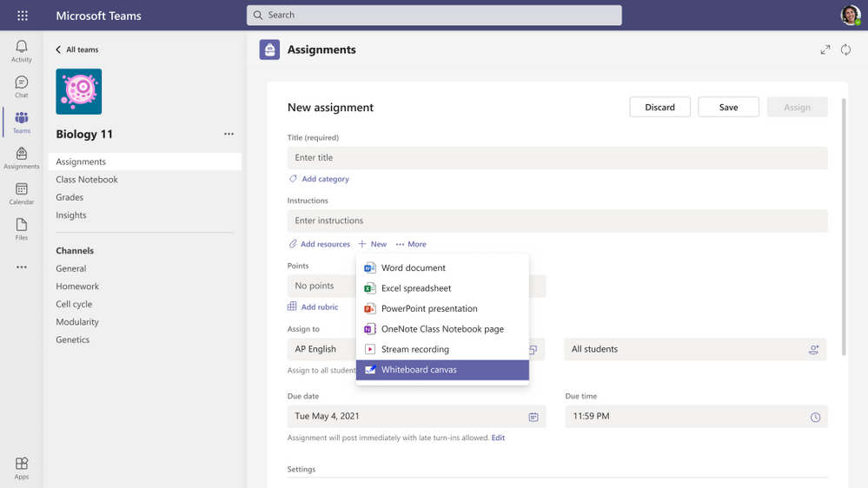Click the Biology 11 team picture

[x=78, y=91]
